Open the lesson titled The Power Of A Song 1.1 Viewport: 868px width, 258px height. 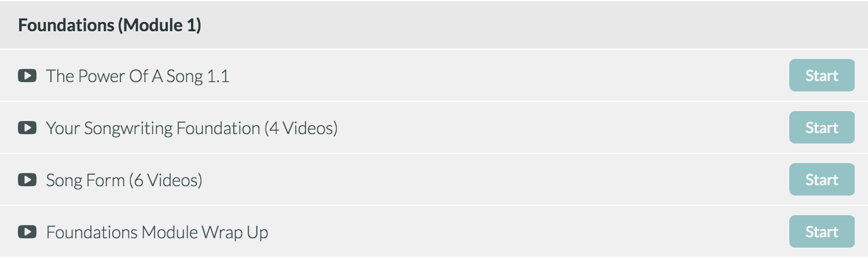click(x=138, y=76)
